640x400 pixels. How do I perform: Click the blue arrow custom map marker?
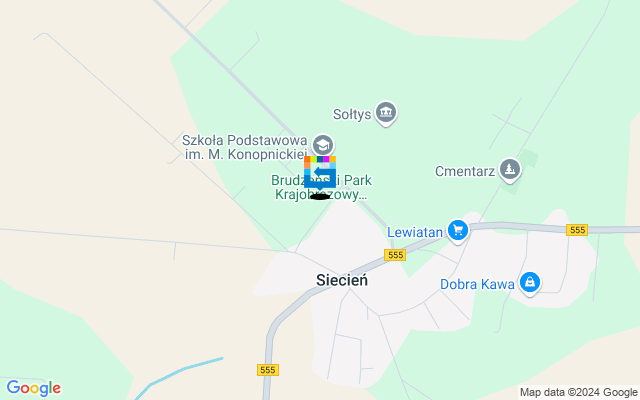coord(320,173)
